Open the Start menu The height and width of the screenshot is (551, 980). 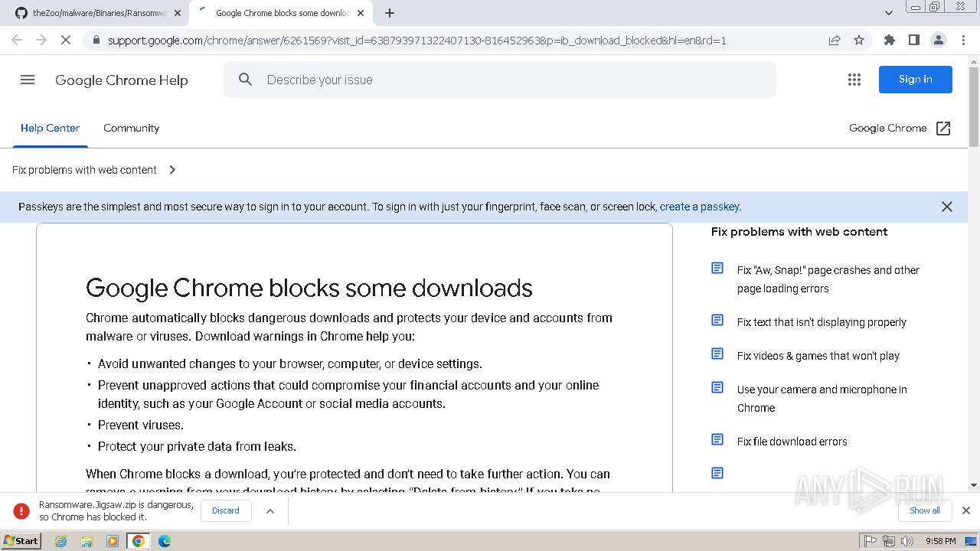(21, 541)
